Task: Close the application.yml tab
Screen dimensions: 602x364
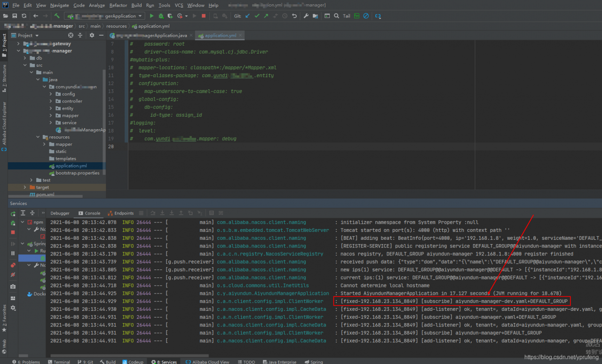Action: pyautogui.click(x=240, y=35)
